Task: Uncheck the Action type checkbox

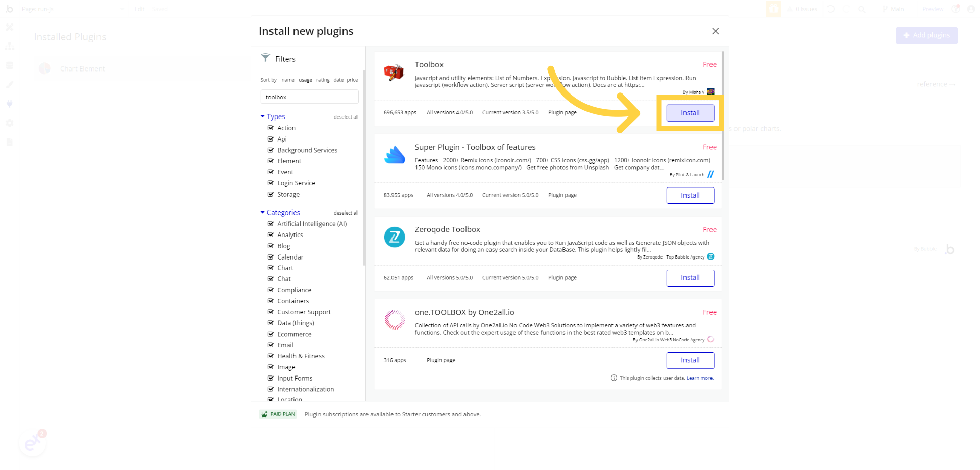Action: (271, 128)
